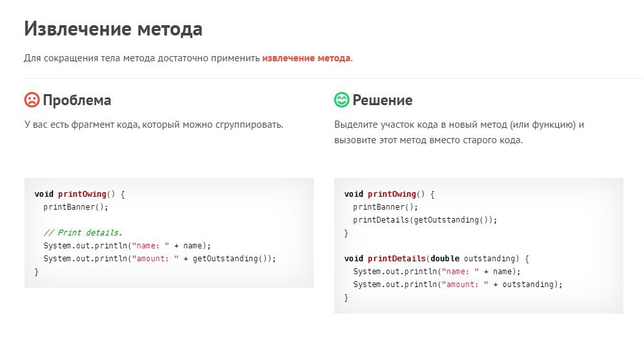The width and height of the screenshot is (644, 349).
Task: Open the red "извлечение метода" link
Action: [x=306, y=58]
